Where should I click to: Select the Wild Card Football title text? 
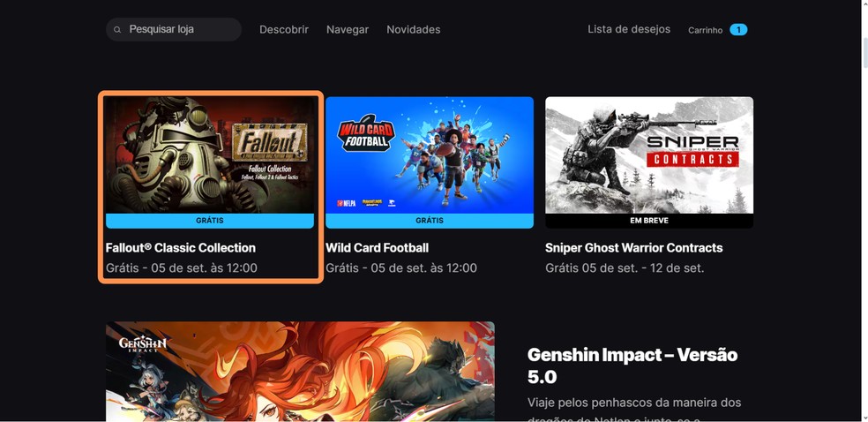click(x=377, y=247)
